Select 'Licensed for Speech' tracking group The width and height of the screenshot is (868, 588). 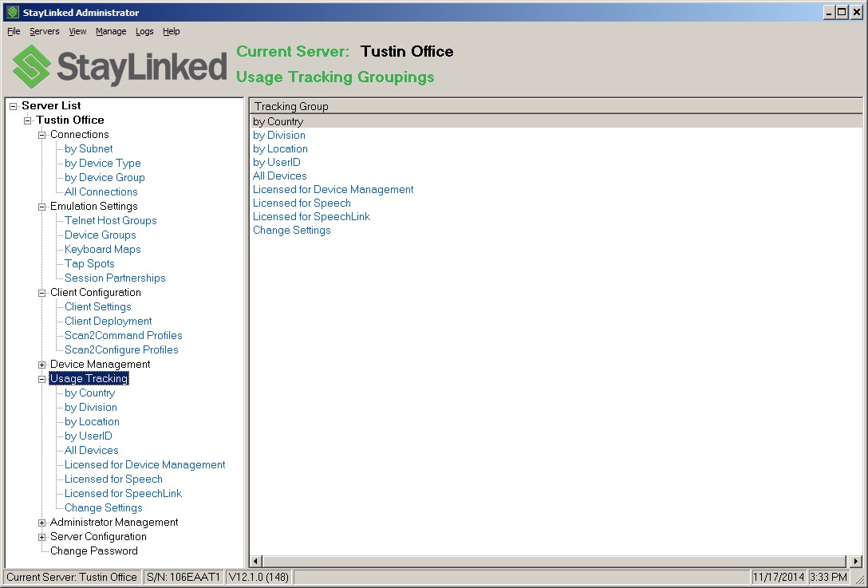[302, 203]
